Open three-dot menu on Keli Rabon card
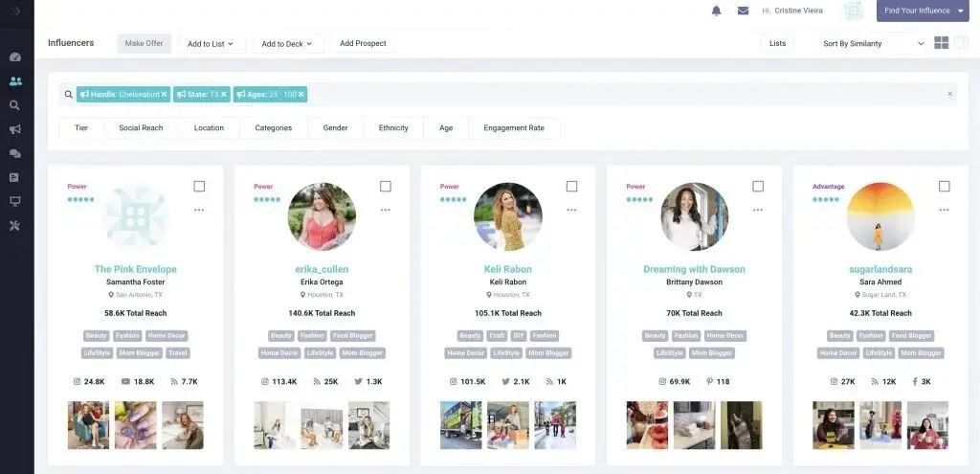980x474 pixels. point(571,210)
